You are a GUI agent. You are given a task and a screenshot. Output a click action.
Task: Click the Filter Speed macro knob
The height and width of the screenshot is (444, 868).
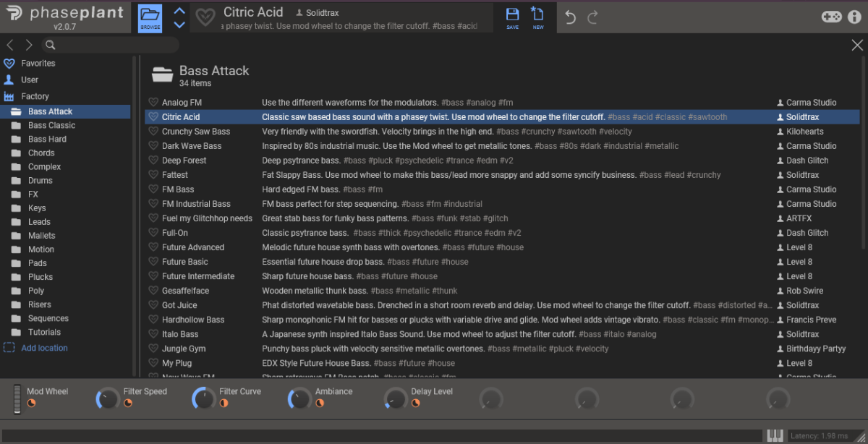107,398
